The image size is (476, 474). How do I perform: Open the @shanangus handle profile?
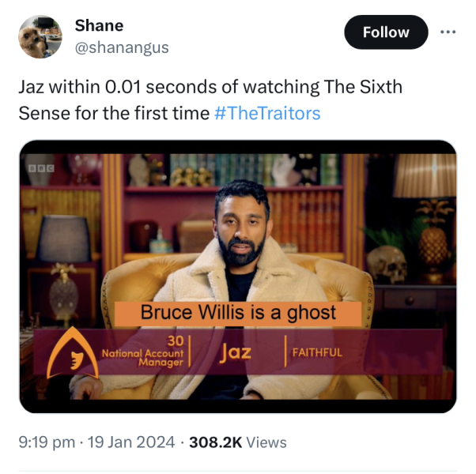[x=122, y=48]
